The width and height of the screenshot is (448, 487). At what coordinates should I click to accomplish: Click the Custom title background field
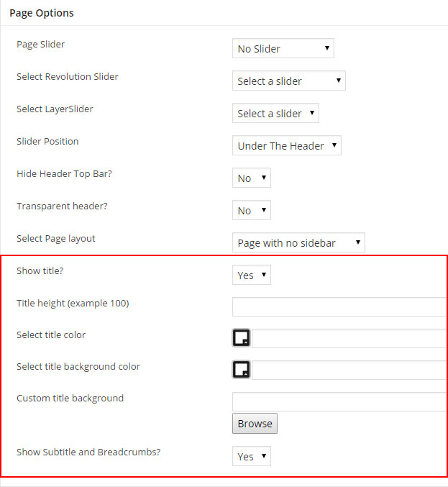click(339, 401)
